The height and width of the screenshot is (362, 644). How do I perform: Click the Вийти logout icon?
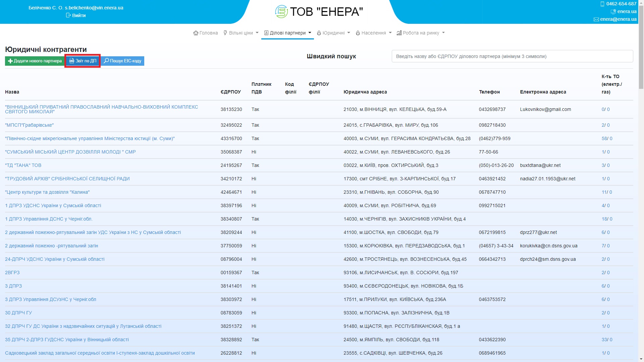point(68,15)
